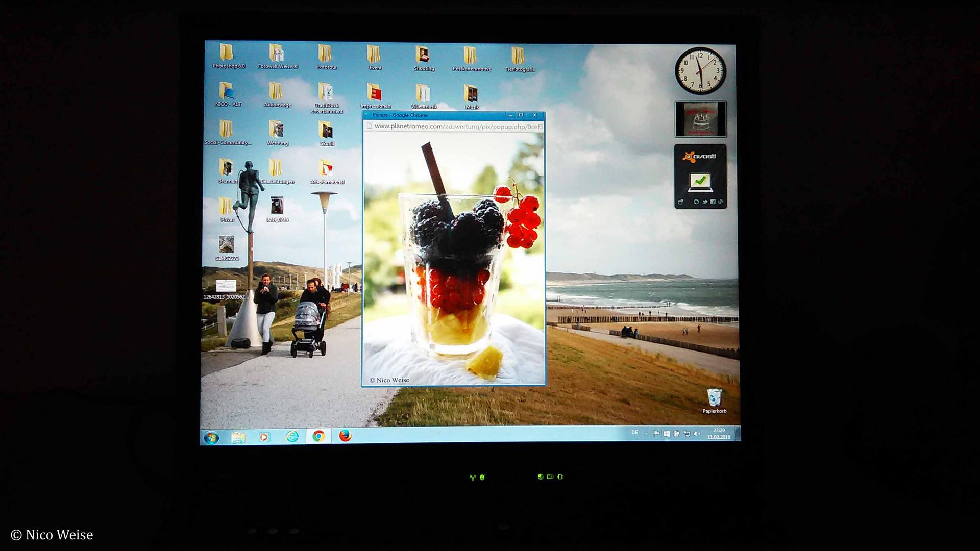
Task: Click the taskbar clock showing 23:29
Action: click(719, 434)
